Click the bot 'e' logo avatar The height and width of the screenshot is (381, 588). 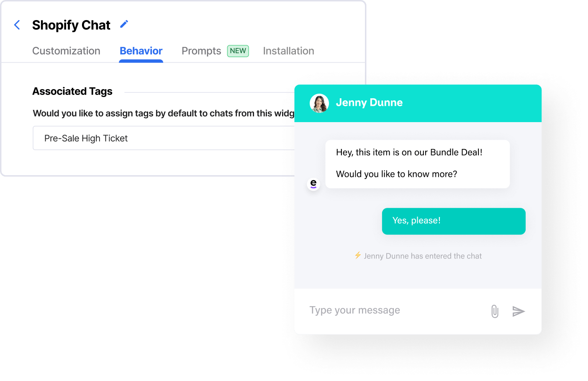[x=313, y=184]
